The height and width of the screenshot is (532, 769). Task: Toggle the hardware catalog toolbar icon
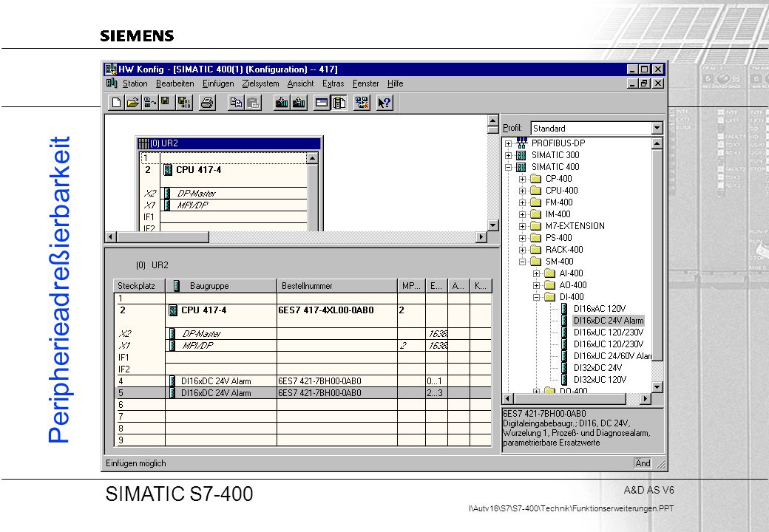tap(339, 103)
